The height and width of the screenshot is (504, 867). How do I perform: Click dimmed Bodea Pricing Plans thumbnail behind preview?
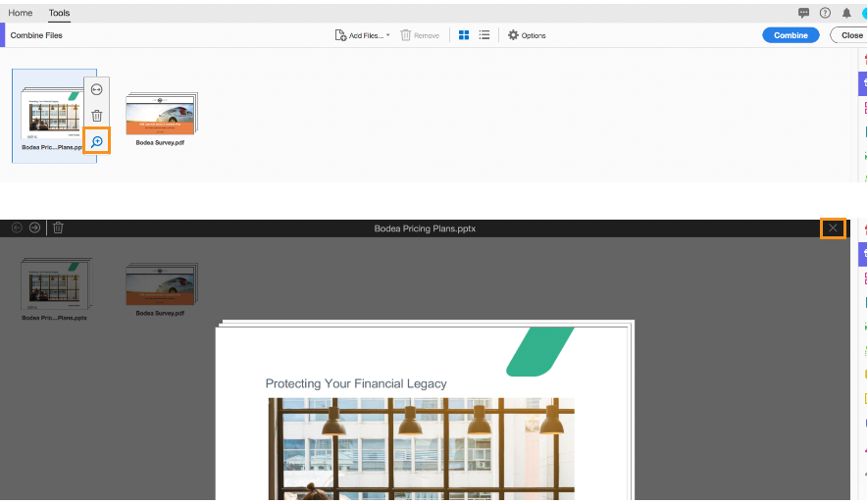tap(55, 284)
